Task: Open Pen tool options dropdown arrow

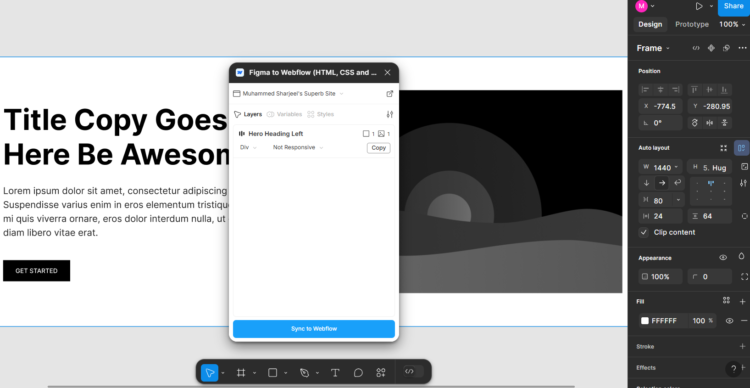Action: click(317, 373)
